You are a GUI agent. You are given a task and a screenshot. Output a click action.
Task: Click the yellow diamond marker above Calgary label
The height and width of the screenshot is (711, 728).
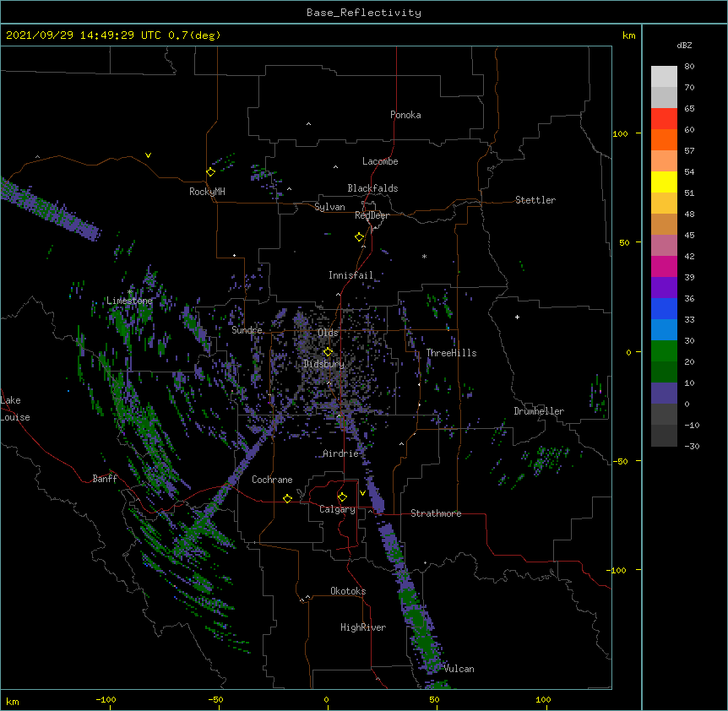[342, 497]
